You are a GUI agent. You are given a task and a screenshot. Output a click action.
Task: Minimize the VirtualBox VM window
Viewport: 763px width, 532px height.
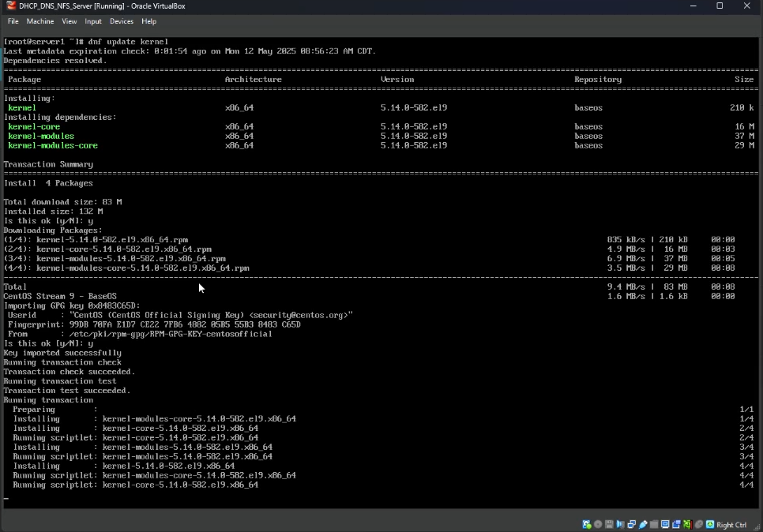pyautogui.click(x=693, y=6)
